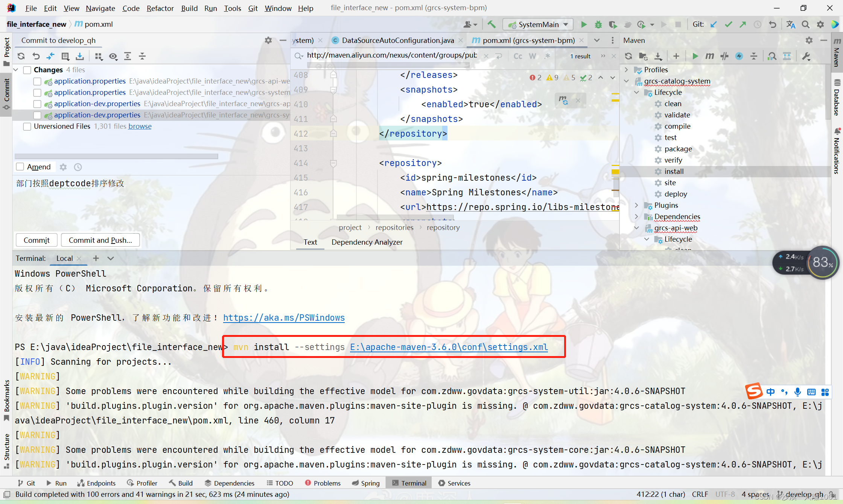Open the SystemMain run configuration dropdown
The image size is (843, 504).
point(538,24)
